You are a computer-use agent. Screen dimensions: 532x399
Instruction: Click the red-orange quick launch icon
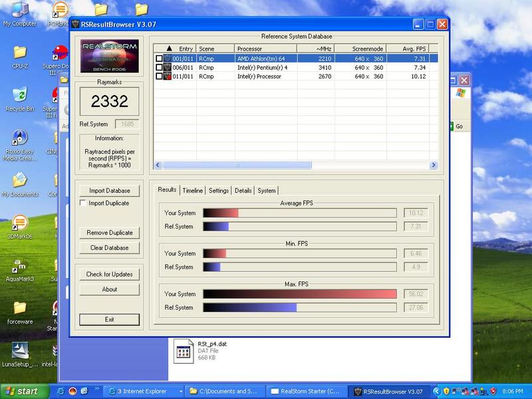click(x=72, y=391)
